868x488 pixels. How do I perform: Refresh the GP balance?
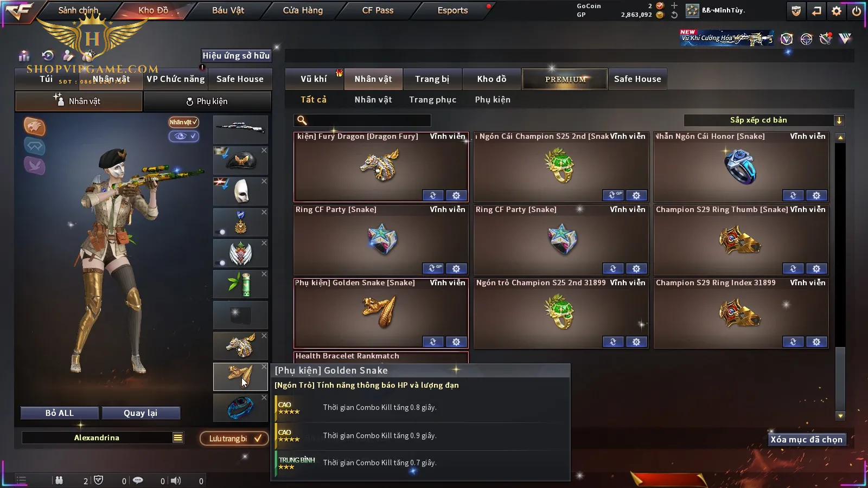click(674, 15)
